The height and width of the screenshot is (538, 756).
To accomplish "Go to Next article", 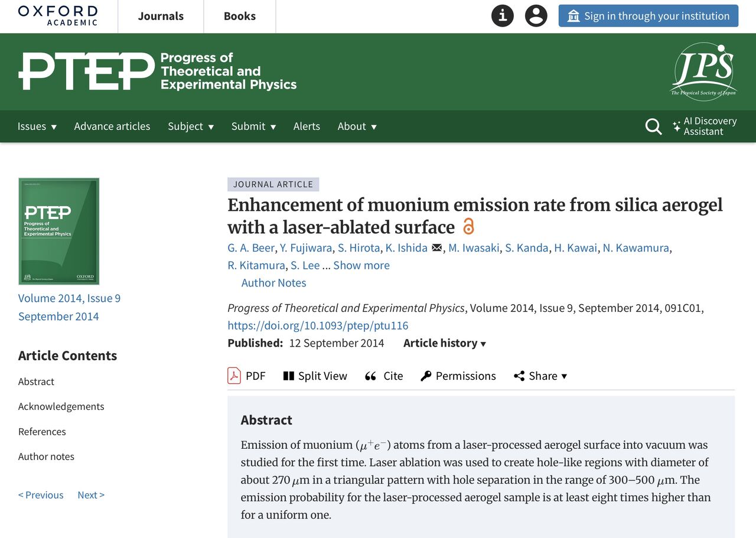I will pos(91,495).
